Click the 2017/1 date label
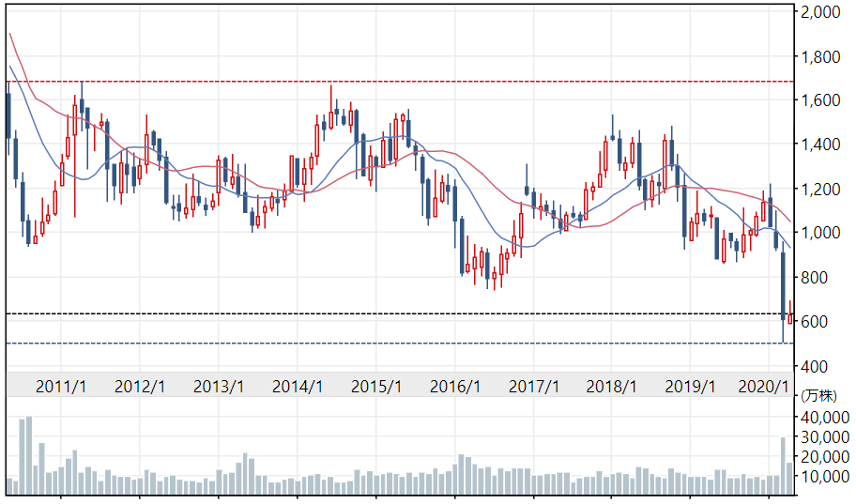 coord(534,386)
